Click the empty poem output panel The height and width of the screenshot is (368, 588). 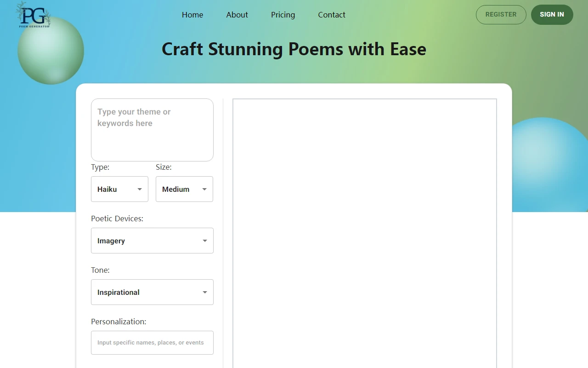coord(364,230)
